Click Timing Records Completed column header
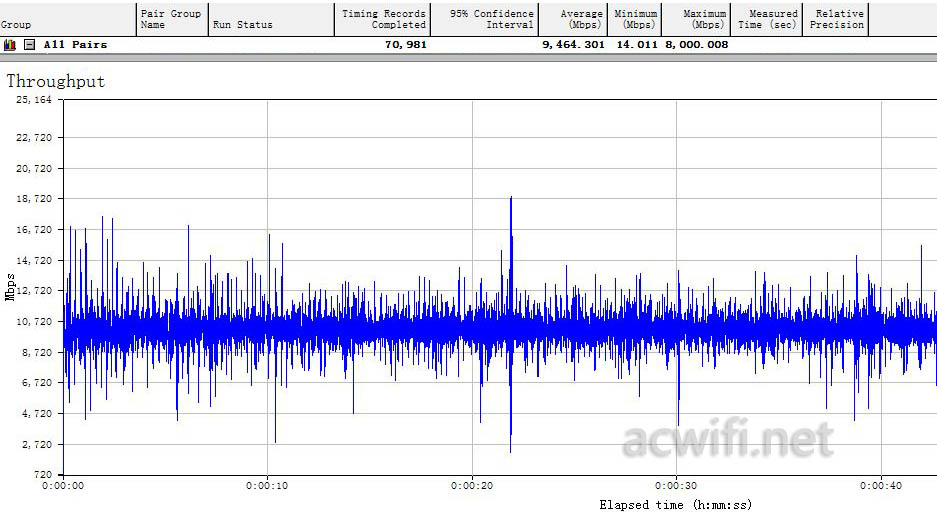The height and width of the screenshot is (512, 937). coord(382,19)
